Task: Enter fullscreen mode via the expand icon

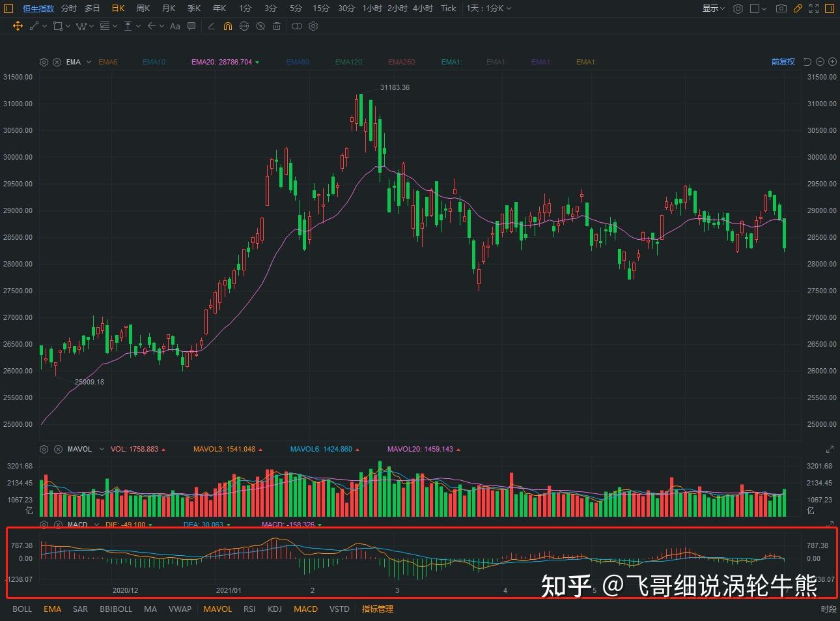Action: 813,8
